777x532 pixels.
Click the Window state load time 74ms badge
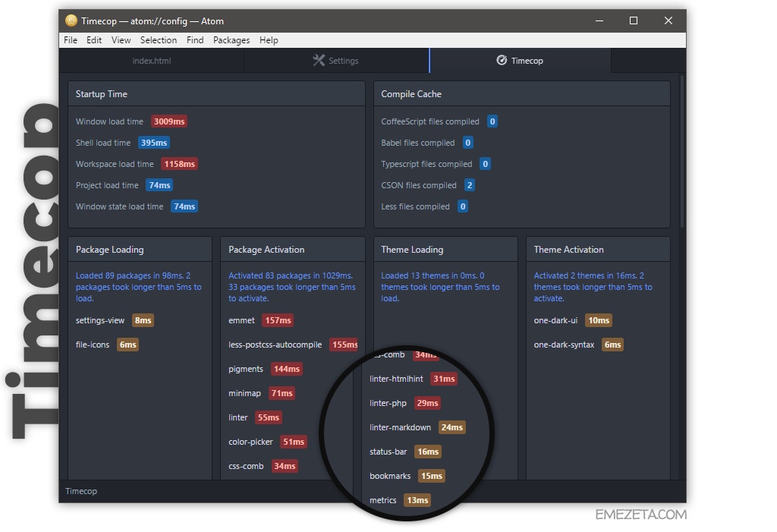point(184,206)
